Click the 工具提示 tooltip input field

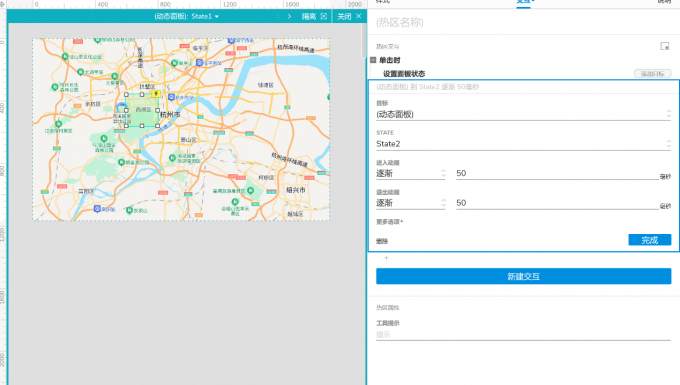click(x=523, y=334)
